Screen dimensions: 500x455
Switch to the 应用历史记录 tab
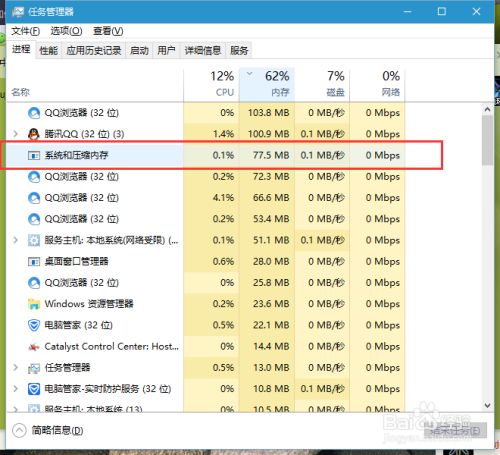click(94, 50)
